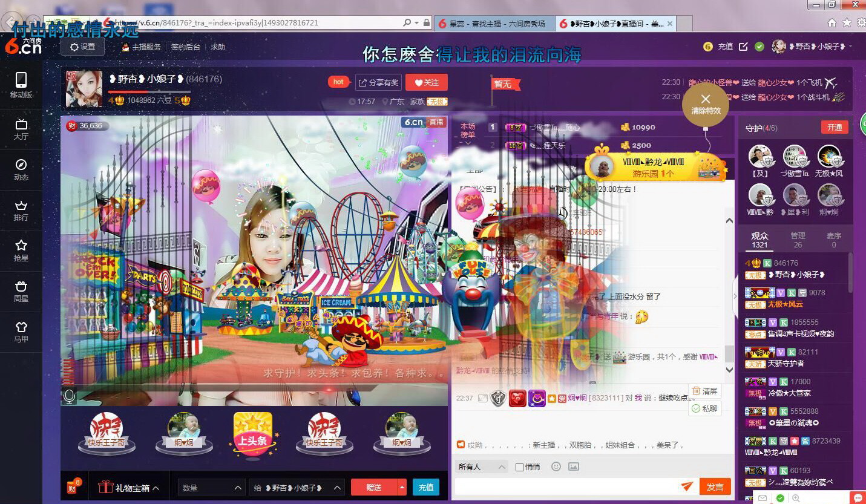Switch to browser tab 星蕊 - 查找主播
Screen dimensions: 866x504
[493, 24]
